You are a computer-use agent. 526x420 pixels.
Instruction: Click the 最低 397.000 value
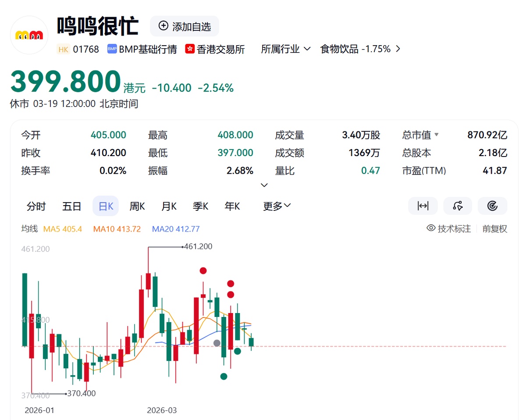pyautogui.click(x=235, y=153)
